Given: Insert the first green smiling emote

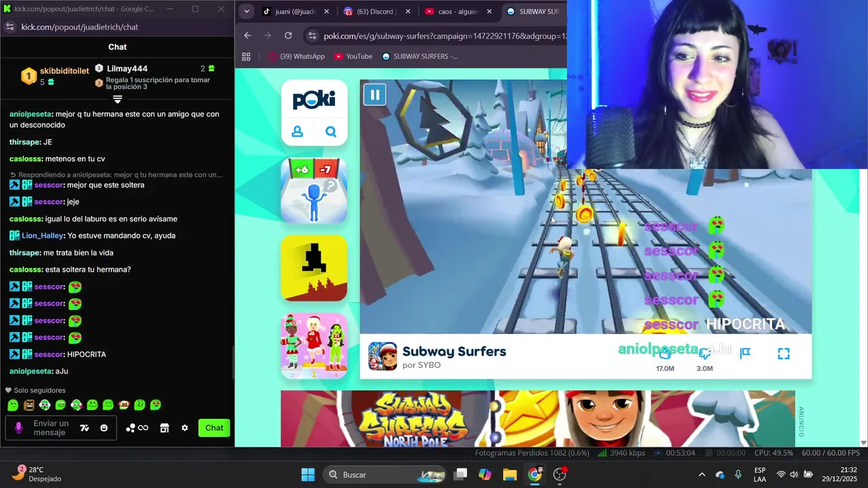Looking at the screenshot, I should pos(13,405).
